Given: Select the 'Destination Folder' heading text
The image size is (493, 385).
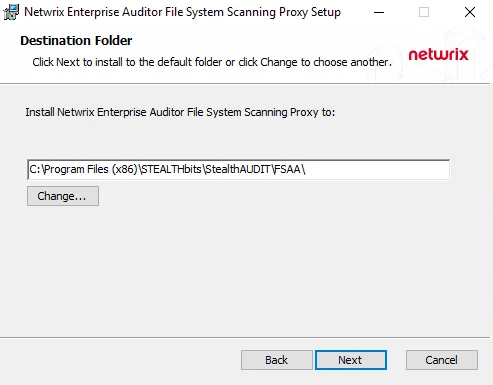Looking at the screenshot, I should (x=76, y=41).
